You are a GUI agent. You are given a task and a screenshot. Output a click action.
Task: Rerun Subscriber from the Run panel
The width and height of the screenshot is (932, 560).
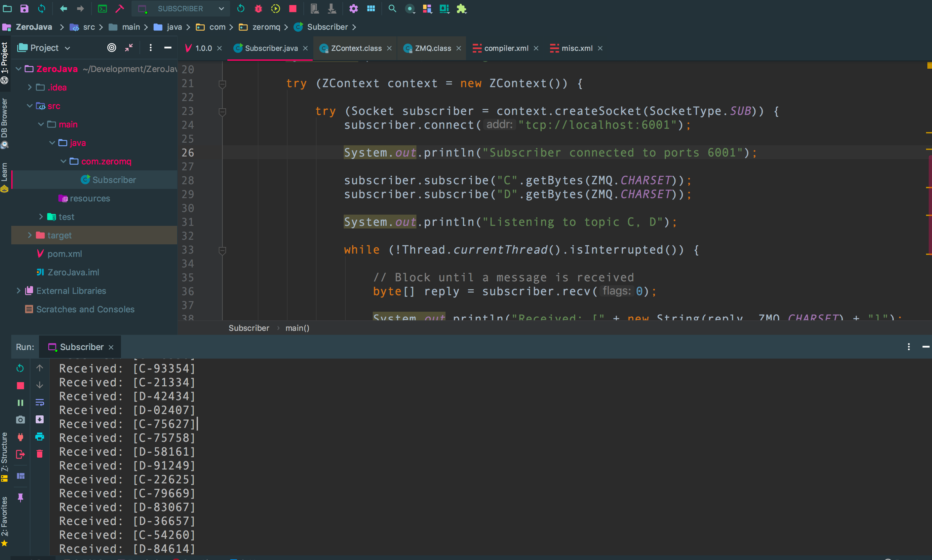[20, 368]
